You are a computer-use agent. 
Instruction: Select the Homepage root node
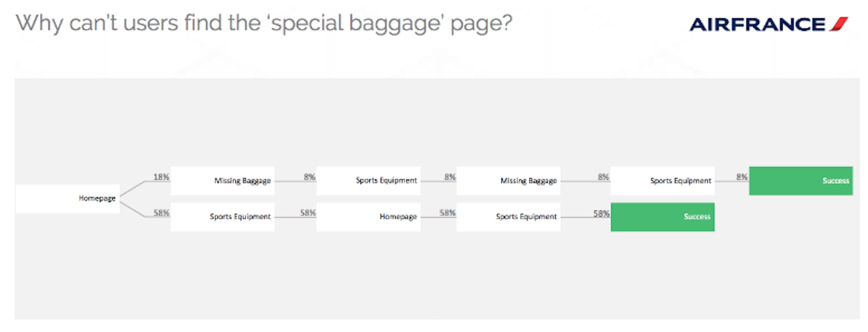tap(68, 199)
